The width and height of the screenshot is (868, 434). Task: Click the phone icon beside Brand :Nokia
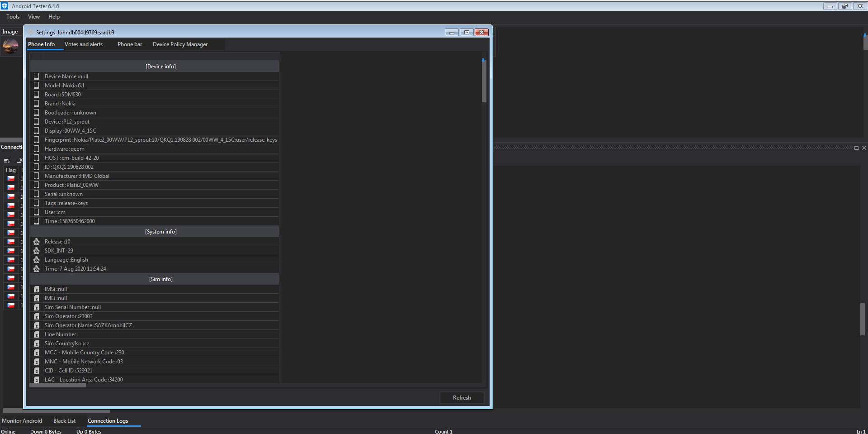click(x=37, y=104)
